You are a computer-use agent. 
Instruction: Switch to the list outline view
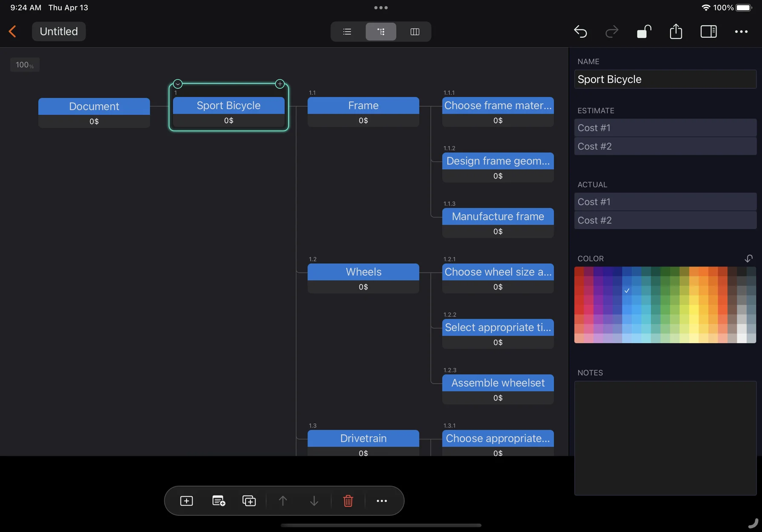347,31
